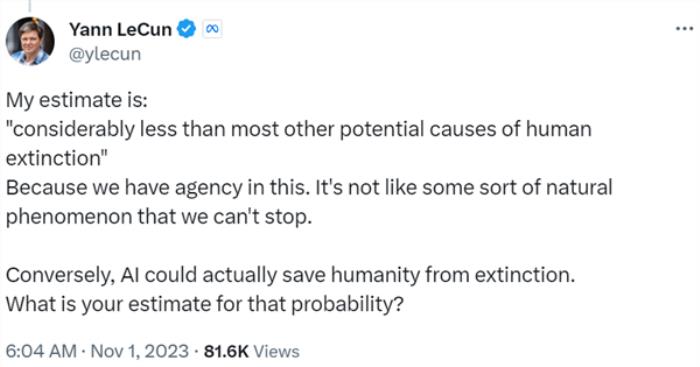The image size is (700, 367).
Task: Click the word extinction" ending the quote
Action: 57,158
